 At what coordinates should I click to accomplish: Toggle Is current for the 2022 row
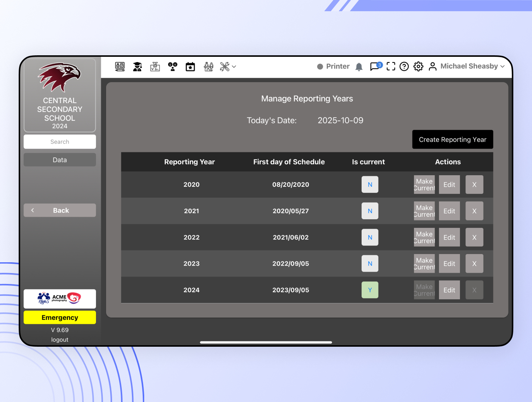pos(370,237)
